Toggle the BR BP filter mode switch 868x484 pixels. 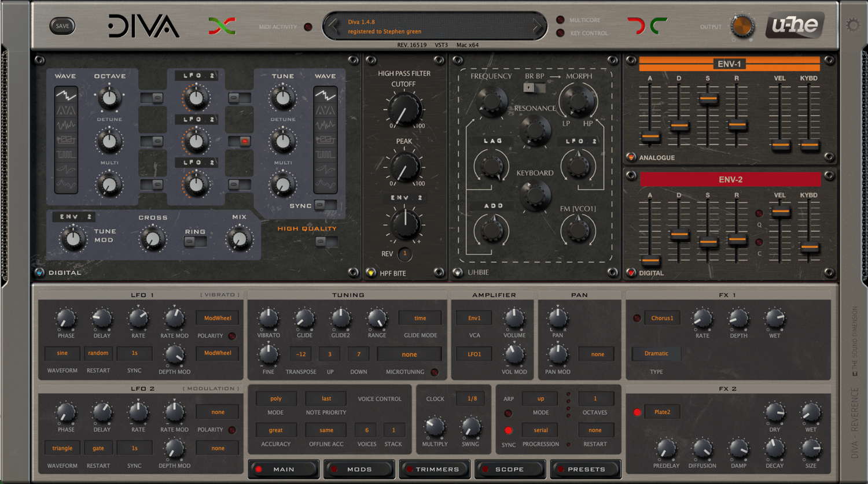pyautogui.click(x=534, y=88)
